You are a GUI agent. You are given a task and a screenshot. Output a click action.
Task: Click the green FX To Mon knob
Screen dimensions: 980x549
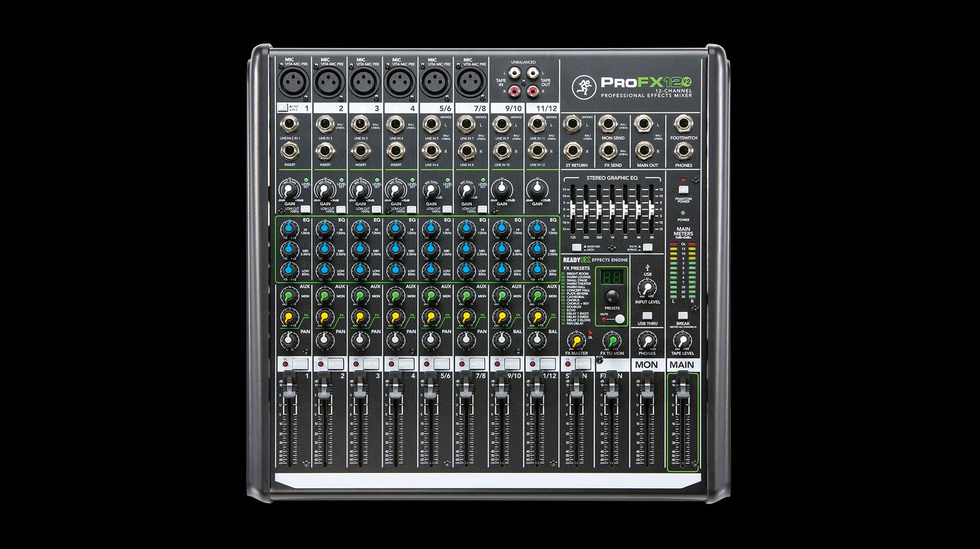coord(612,341)
